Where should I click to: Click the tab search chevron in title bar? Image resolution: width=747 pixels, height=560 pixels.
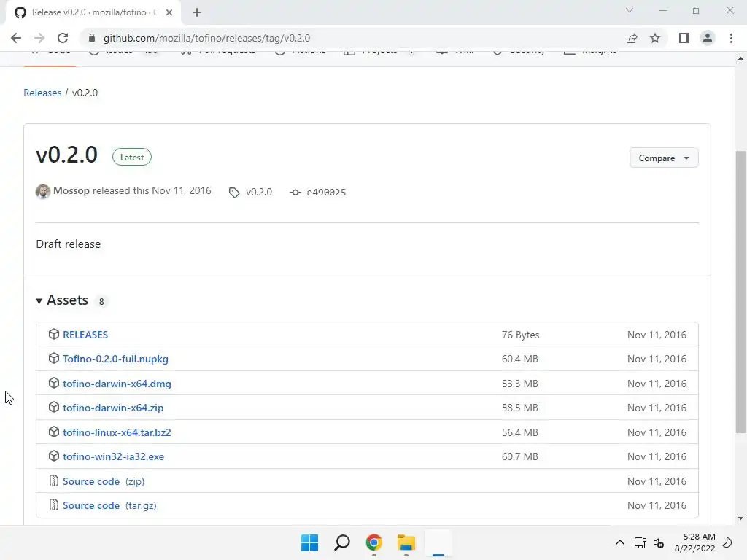(x=630, y=10)
